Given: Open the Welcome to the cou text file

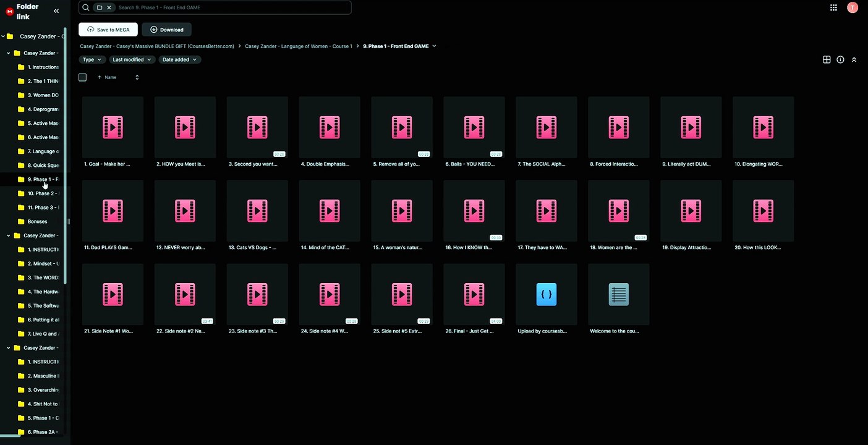Looking at the screenshot, I should pyautogui.click(x=619, y=299).
